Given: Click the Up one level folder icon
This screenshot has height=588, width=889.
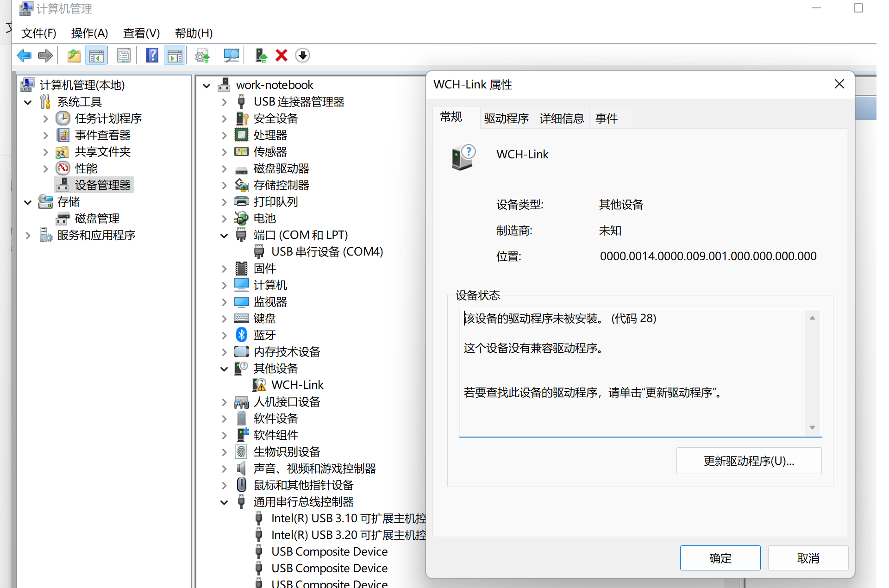Looking at the screenshot, I should coord(74,56).
